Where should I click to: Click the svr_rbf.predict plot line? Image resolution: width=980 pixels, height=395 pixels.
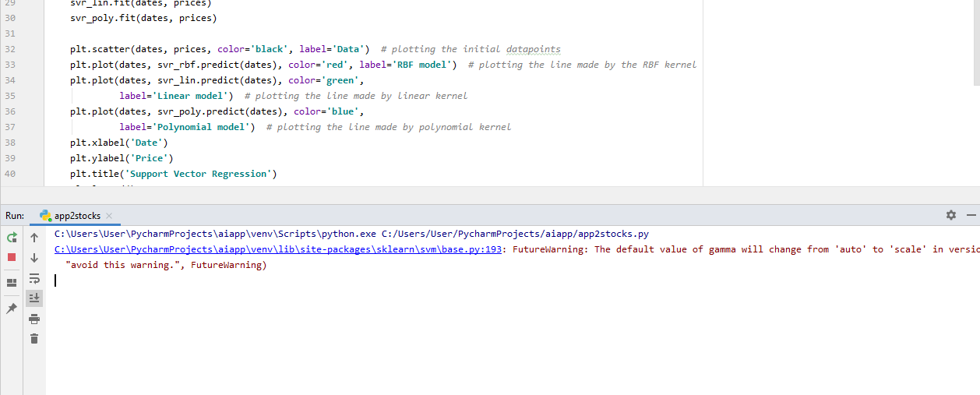(x=382, y=65)
